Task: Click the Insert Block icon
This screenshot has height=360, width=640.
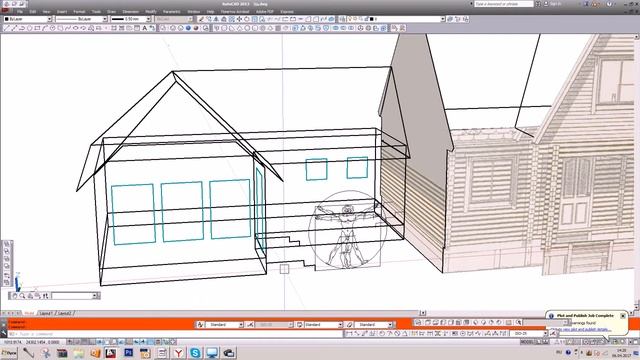Action: tap(91, 28)
